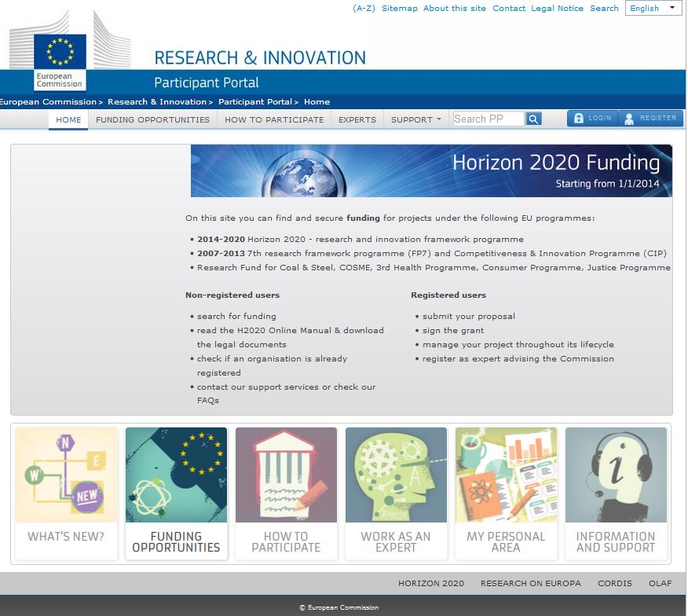This screenshot has height=616, width=688.
Task: Open the (A-Z) index link
Action: tap(364, 9)
